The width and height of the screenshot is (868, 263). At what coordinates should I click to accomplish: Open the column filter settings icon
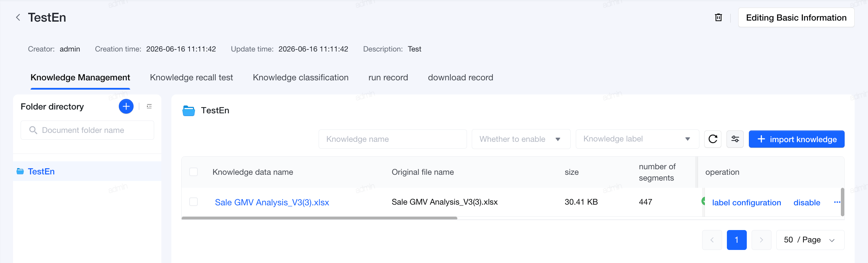pos(735,139)
